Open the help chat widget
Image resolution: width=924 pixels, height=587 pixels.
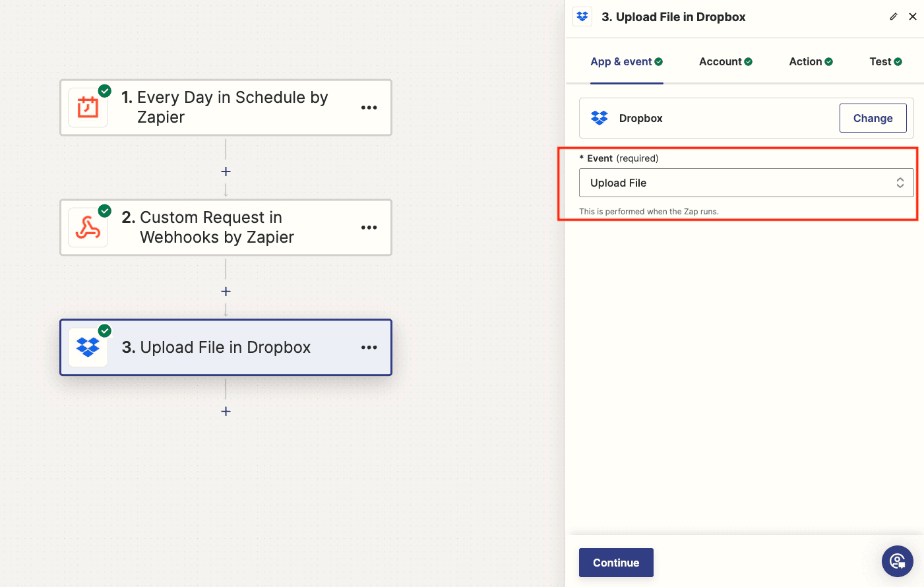[x=898, y=561]
